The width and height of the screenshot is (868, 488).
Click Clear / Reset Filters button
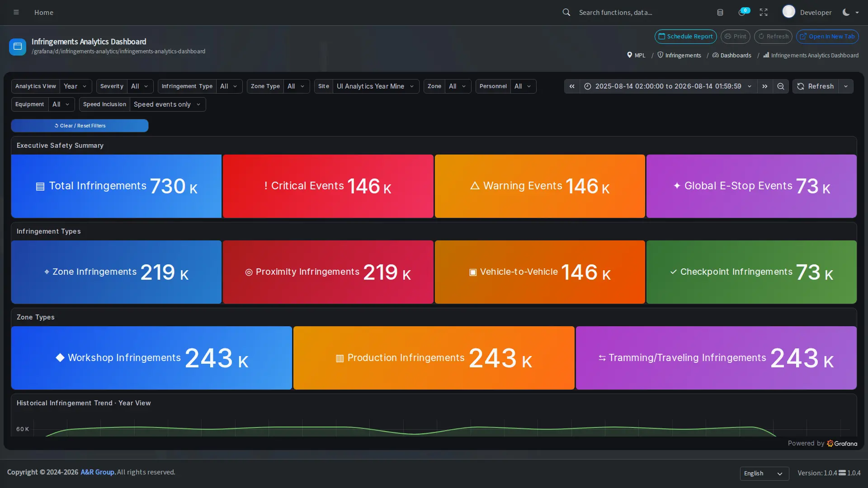coord(80,126)
